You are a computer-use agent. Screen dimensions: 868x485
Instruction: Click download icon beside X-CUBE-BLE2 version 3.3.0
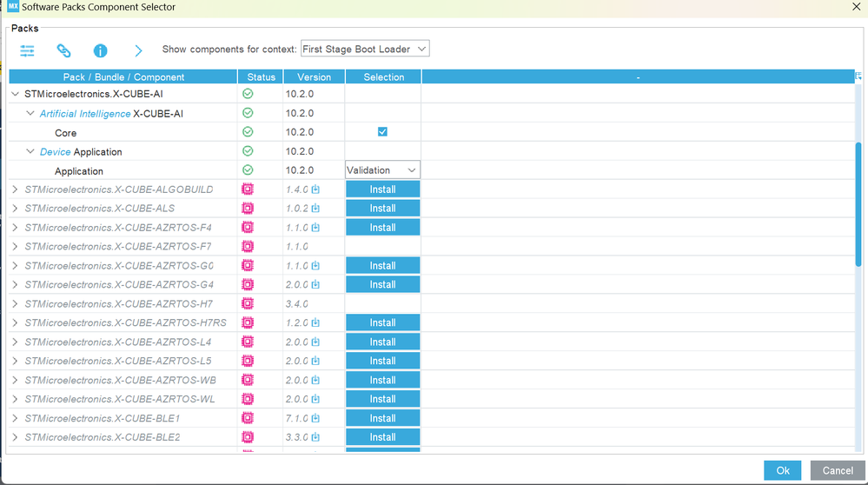pos(315,437)
